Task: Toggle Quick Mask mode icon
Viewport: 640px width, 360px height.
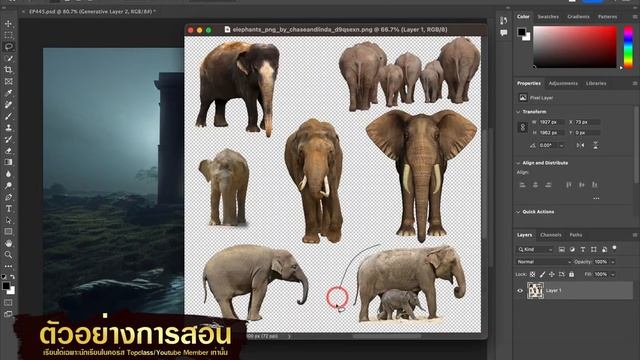Action: (x=8, y=303)
